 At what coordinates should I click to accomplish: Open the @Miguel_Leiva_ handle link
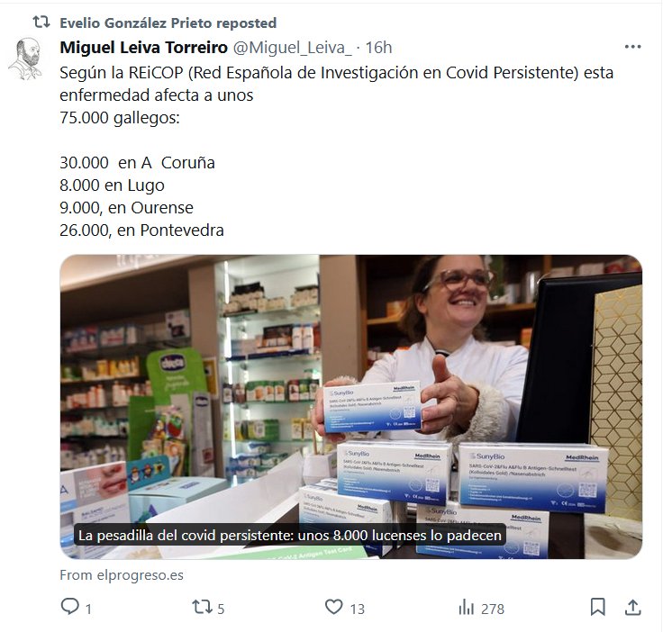(x=292, y=48)
